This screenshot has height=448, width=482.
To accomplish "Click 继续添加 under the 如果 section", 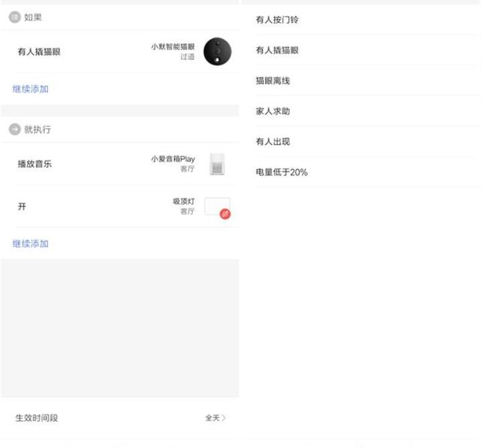I will point(30,89).
